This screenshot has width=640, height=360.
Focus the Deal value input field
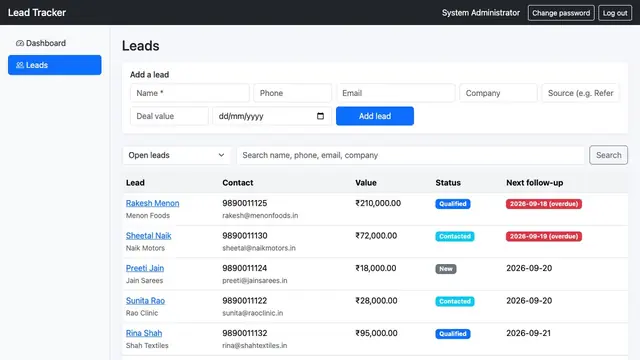[169, 116]
